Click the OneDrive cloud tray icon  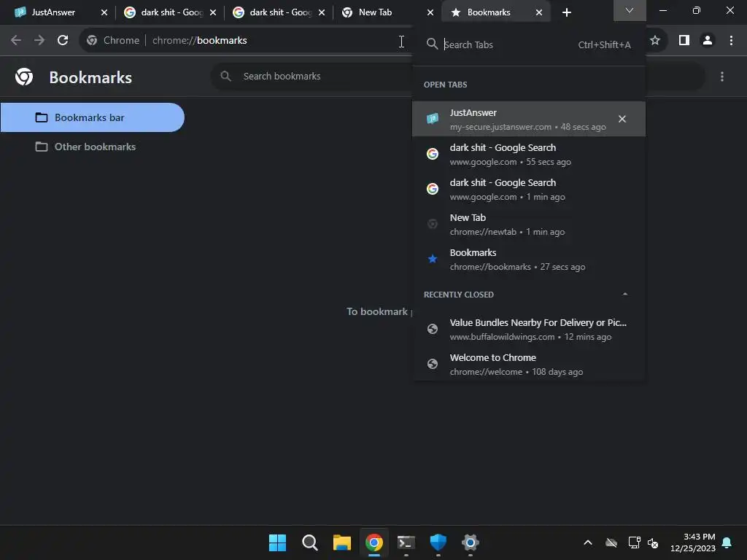click(611, 542)
